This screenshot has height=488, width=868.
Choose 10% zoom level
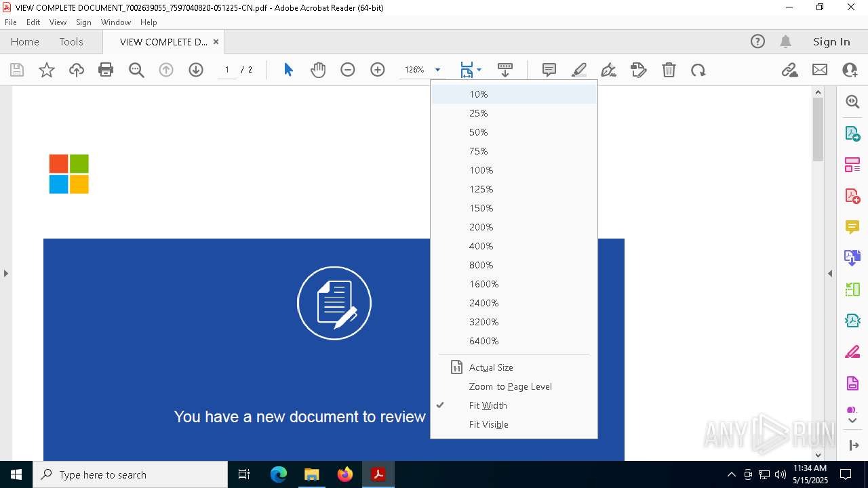pos(514,94)
